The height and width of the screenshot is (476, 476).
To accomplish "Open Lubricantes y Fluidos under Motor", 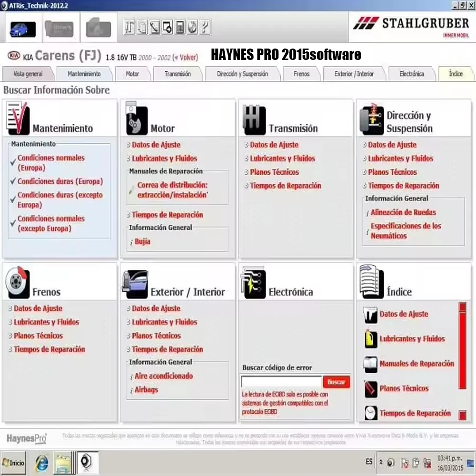I will tap(165, 159).
